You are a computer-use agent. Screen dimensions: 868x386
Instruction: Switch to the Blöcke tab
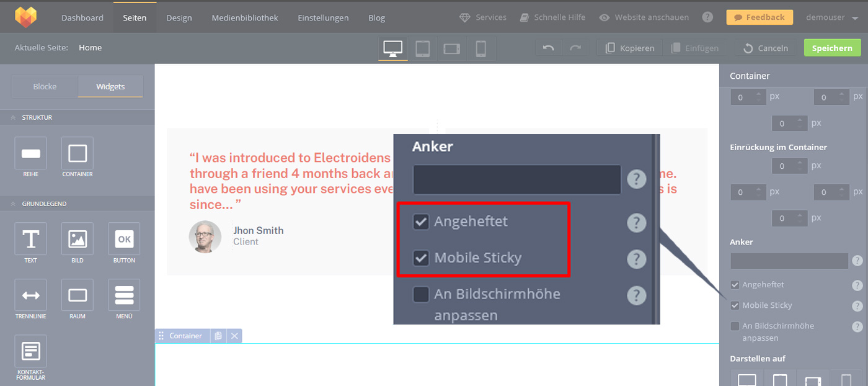(45, 86)
